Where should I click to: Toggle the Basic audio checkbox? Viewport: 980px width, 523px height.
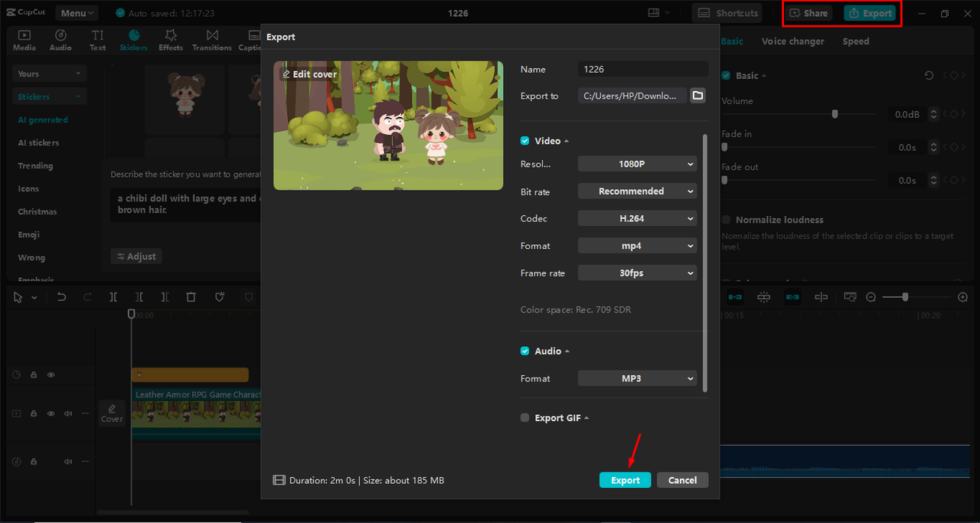726,76
